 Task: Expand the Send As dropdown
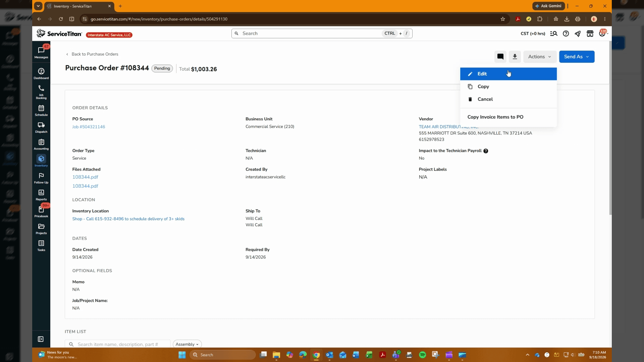pyautogui.click(x=577, y=57)
